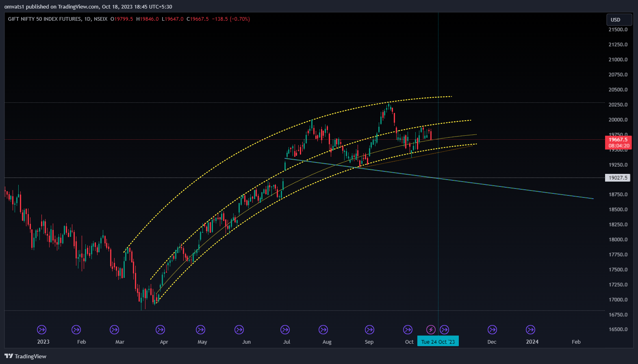Open the event icon above the Feb label

pyautogui.click(x=76, y=329)
